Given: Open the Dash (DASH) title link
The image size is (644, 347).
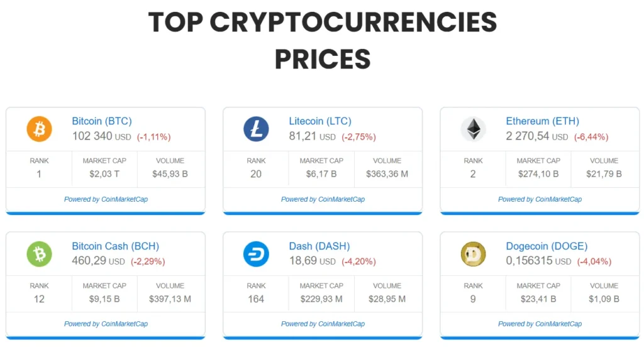Looking at the screenshot, I should point(319,246).
